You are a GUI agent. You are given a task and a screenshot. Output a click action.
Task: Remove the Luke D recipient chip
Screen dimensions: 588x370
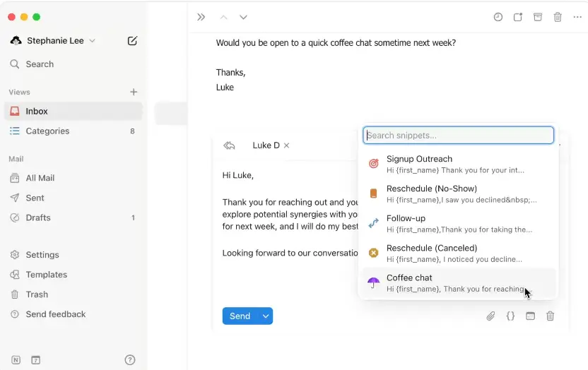click(x=286, y=145)
